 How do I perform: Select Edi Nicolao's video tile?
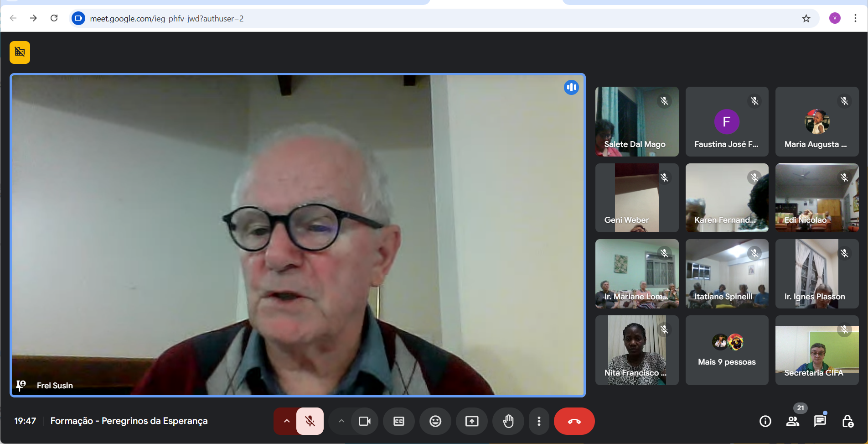[817, 198]
